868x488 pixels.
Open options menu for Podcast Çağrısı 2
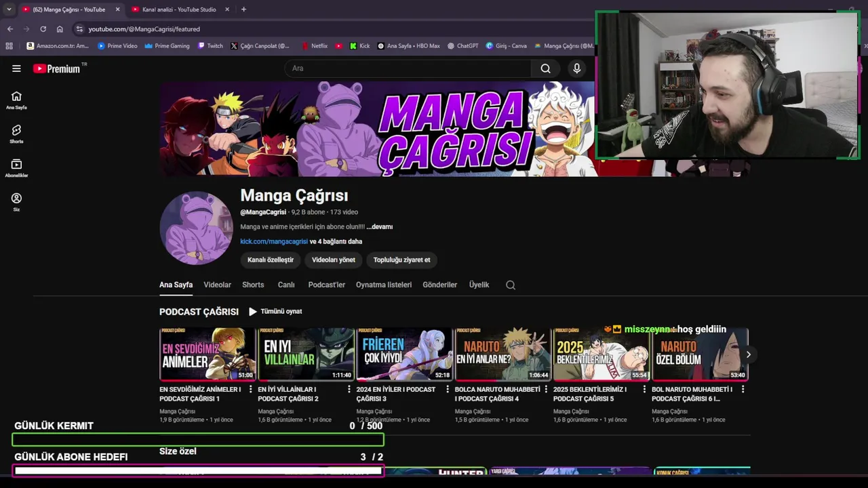[349, 390]
